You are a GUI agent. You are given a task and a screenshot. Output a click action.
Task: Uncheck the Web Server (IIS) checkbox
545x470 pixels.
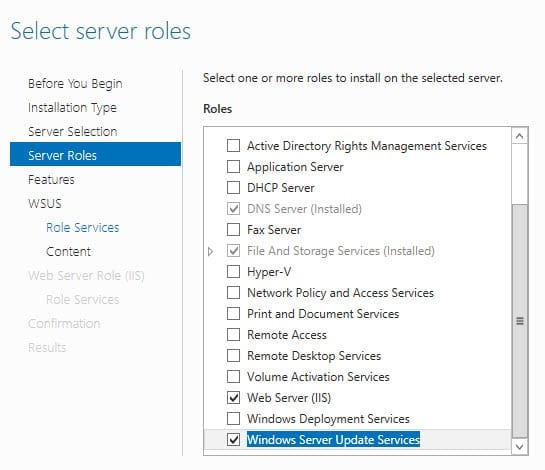233,397
